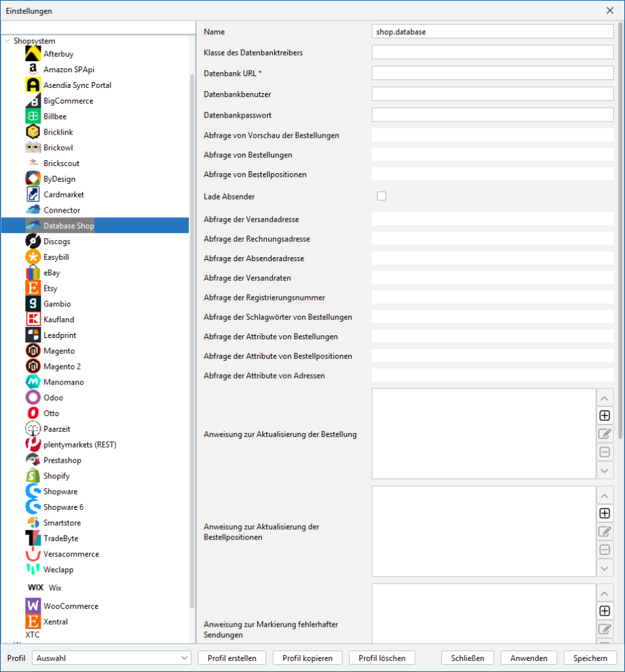625x672 pixels.
Task: Select the WooCommerce icon
Action: [x=33, y=606]
